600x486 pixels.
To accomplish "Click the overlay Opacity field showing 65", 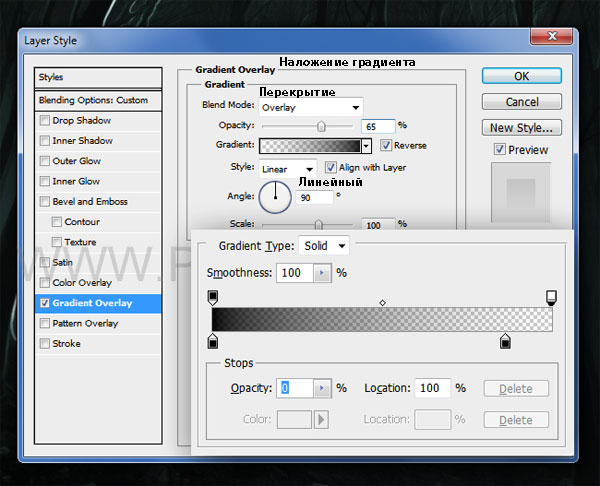I will click(378, 126).
